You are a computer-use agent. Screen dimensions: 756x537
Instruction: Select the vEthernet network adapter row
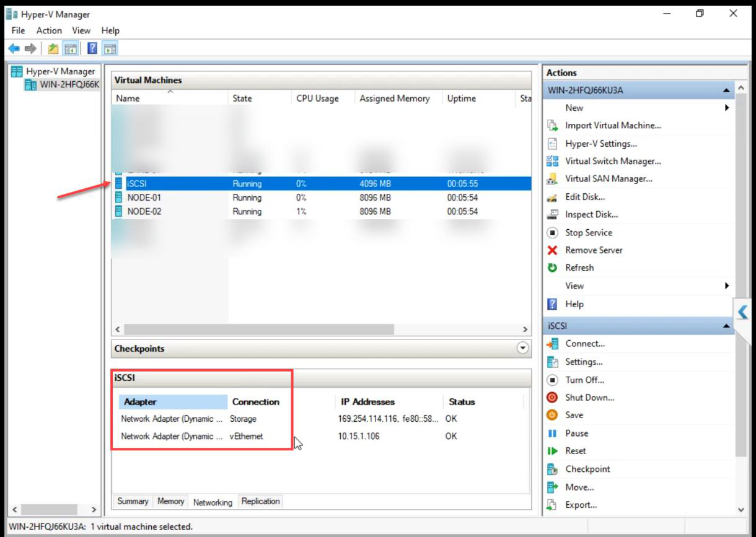click(321, 436)
